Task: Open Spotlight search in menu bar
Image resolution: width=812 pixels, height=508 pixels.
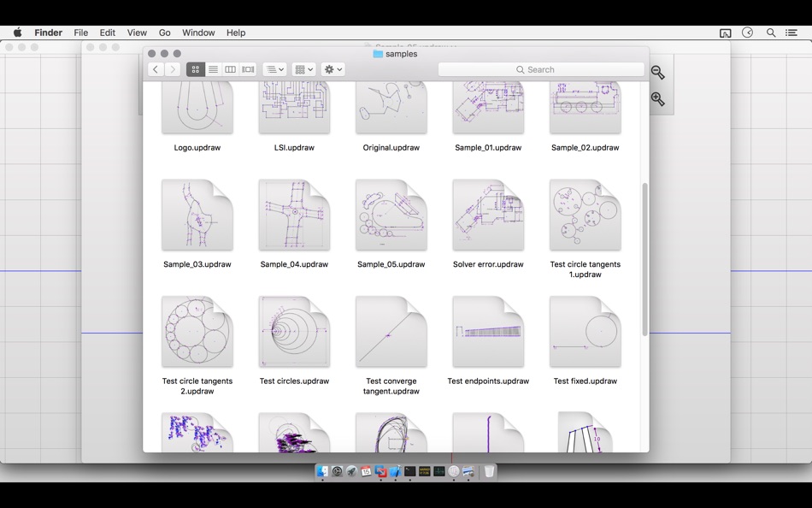Action: click(771, 32)
